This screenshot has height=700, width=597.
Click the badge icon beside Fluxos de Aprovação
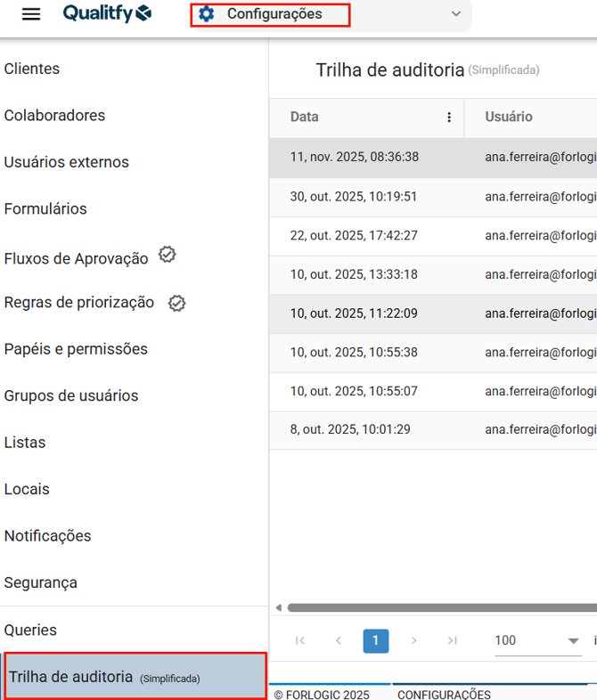click(x=168, y=255)
